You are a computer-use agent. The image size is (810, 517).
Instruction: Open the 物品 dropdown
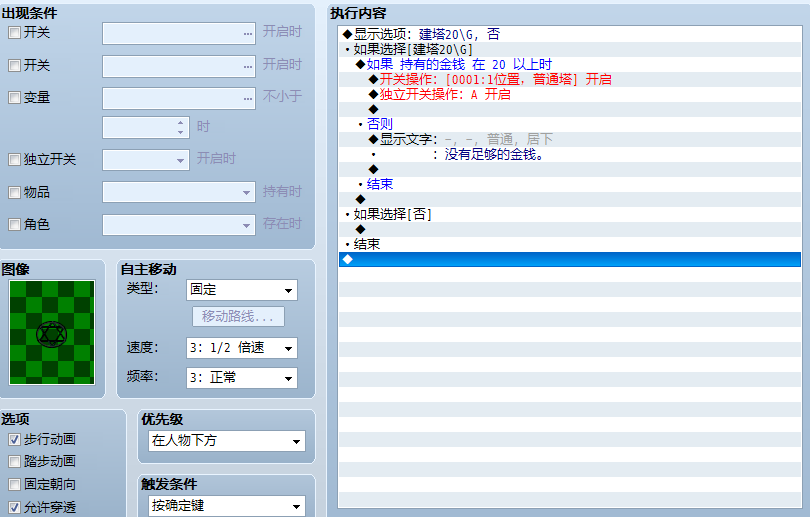coord(179,193)
